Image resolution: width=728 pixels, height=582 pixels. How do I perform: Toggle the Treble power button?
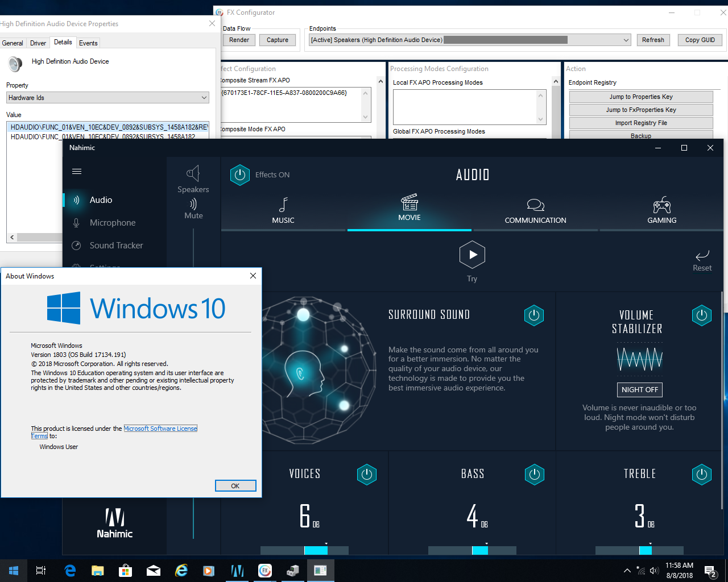[x=702, y=474]
